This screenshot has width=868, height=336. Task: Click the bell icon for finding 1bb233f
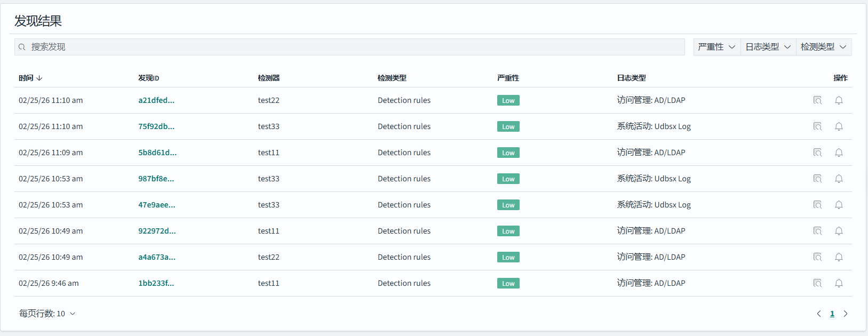[x=839, y=283]
